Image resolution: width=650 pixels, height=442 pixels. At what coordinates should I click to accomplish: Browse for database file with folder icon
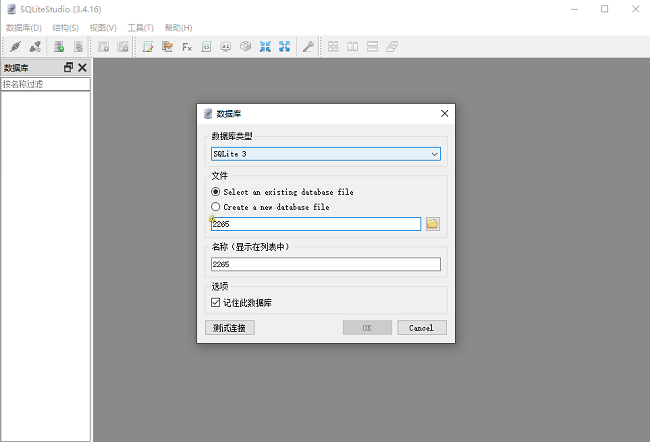[432, 224]
